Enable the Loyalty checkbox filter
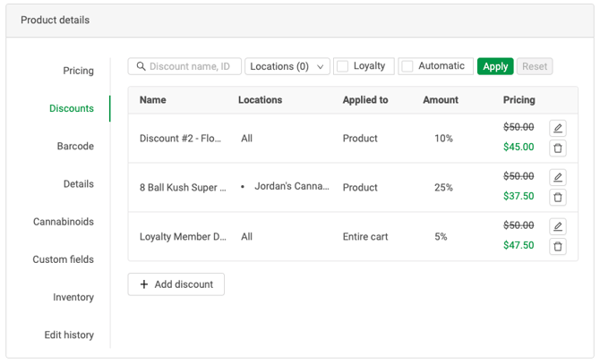 343,66
